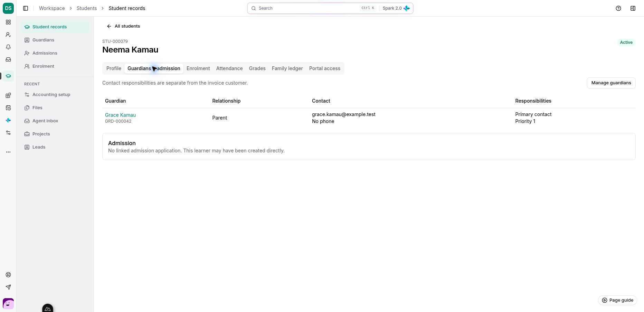Open Enrolment in the sidebar
644x312 pixels.
(x=55, y=66)
